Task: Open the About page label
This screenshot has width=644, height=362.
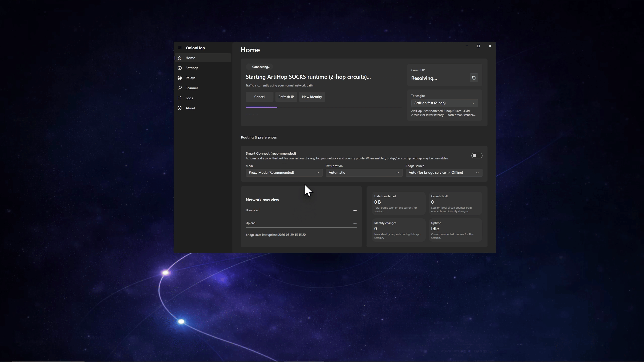Action: (190, 108)
